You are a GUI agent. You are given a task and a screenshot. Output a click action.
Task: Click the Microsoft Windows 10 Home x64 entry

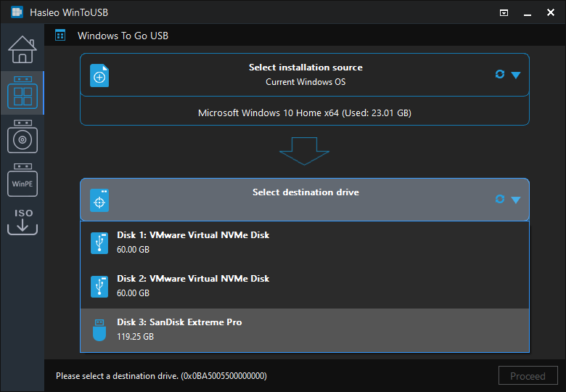click(305, 113)
